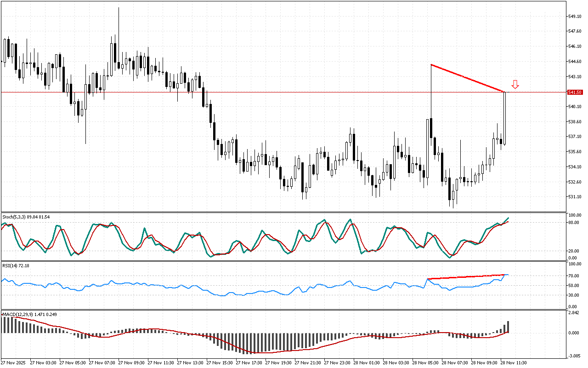Click the MACD(12,29,9) indicator label
Image resolution: width=588 pixels, height=368 pixels.
pyautogui.click(x=30, y=314)
